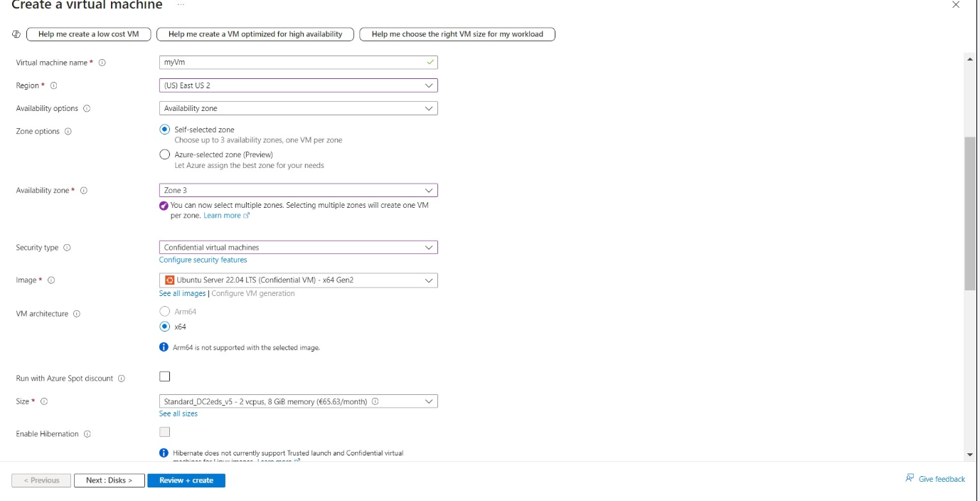Click the purple rocket icon under Availability zone

click(x=164, y=205)
